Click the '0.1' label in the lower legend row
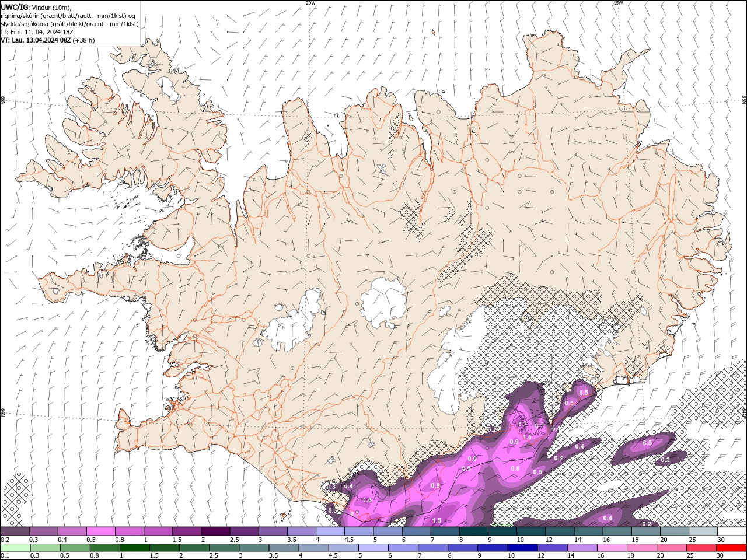747x560 pixels. (5, 556)
